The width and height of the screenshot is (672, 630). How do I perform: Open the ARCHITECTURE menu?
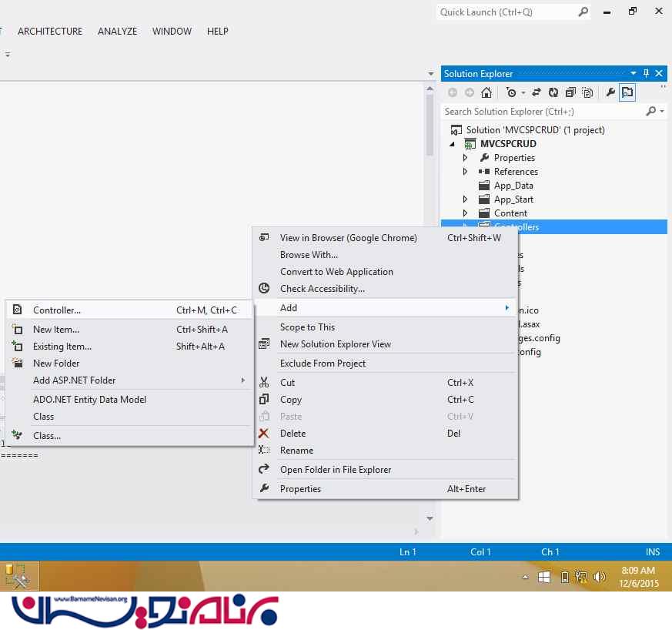50,32
